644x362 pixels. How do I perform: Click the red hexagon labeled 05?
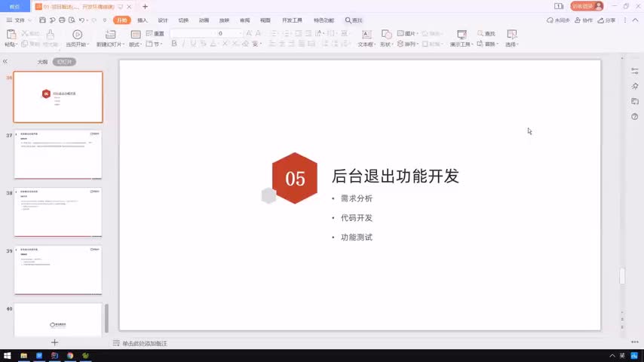pos(295,178)
